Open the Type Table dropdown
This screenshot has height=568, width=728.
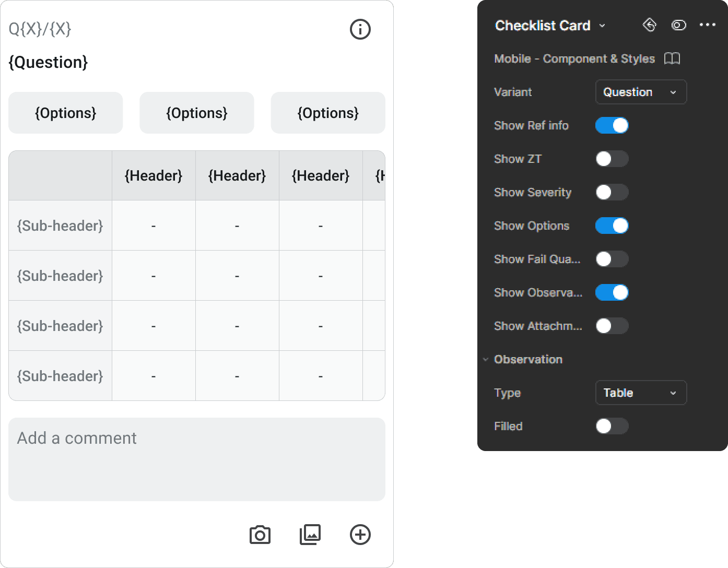click(641, 393)
